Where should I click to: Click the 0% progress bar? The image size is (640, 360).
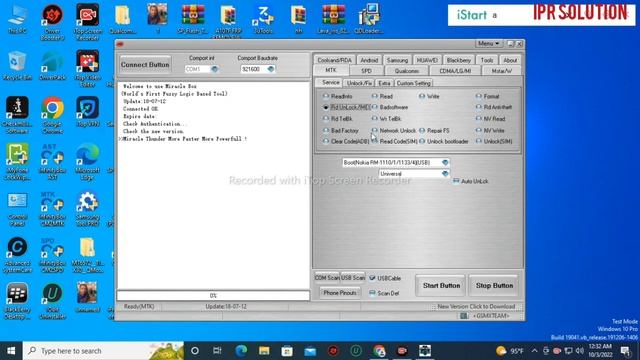pos(213,295)
